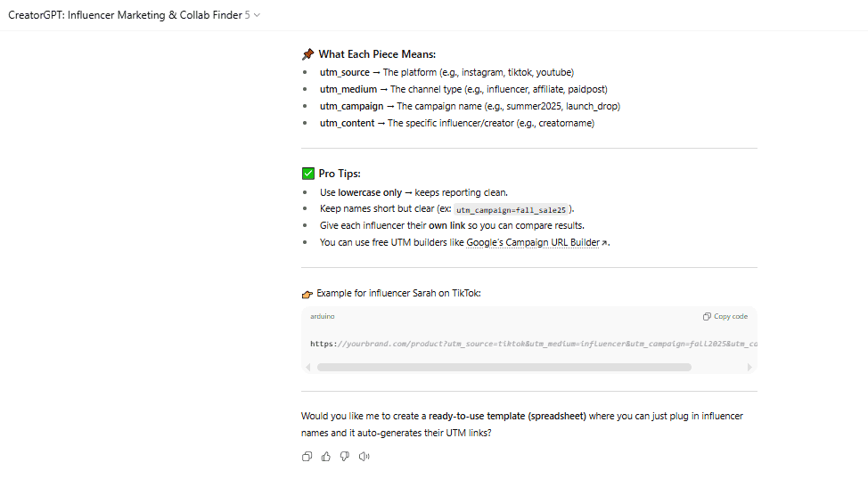
Task: Give the response a thumbs up
Action: (325, 457)
